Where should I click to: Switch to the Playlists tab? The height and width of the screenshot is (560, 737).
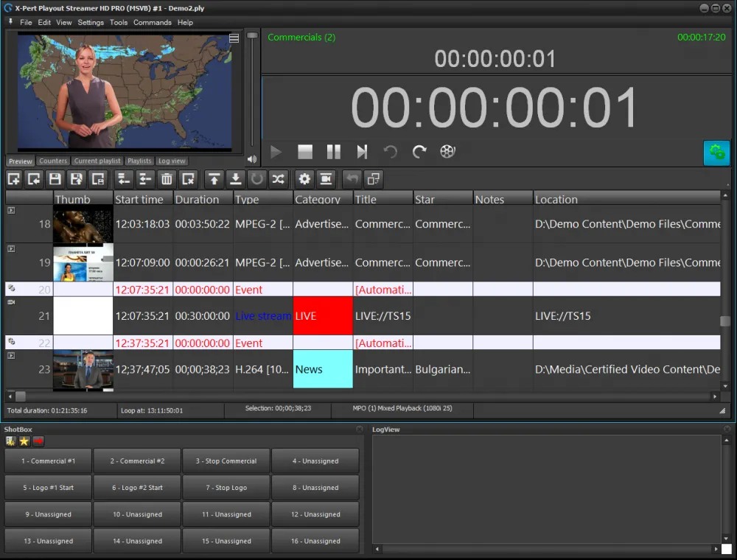point(139,161)
